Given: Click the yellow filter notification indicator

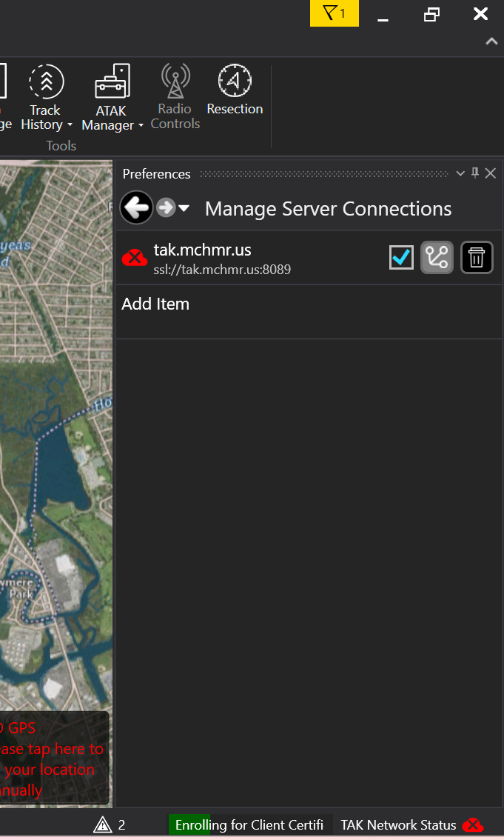Looking at the screenshot, I should [335, 13].
